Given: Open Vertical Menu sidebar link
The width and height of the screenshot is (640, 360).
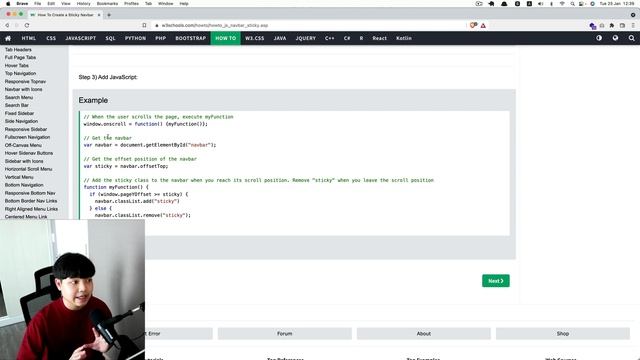Looking at the screenshot, I should (x=19, y=177).
